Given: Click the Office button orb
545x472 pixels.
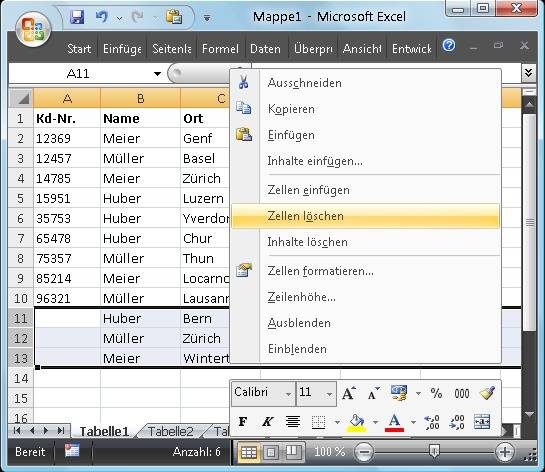Looking at the screenshot, I should pos(33,29).
